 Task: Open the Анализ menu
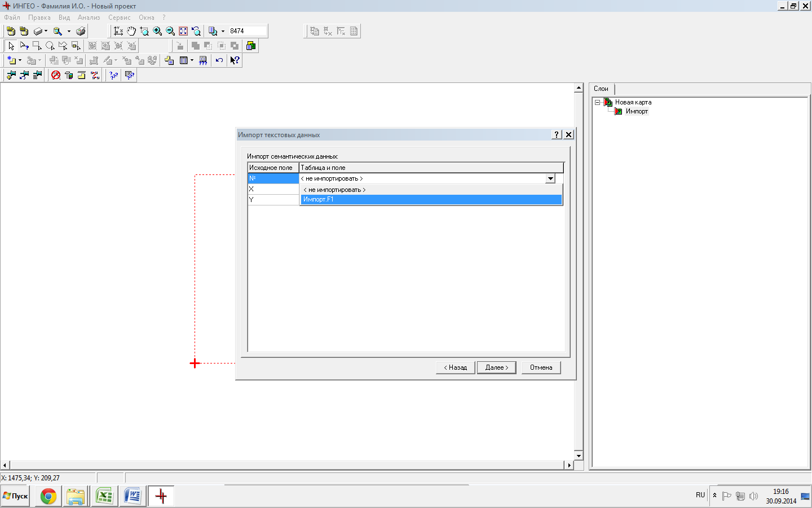point(89,17)
